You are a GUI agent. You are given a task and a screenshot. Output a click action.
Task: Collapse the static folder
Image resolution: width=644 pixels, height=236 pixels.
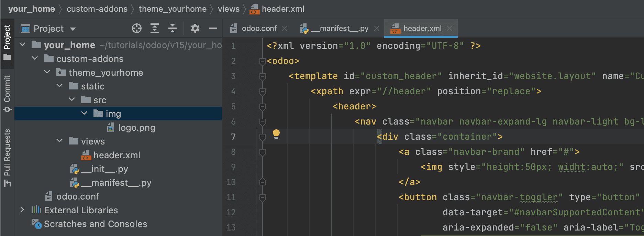[x=59, y=86]
